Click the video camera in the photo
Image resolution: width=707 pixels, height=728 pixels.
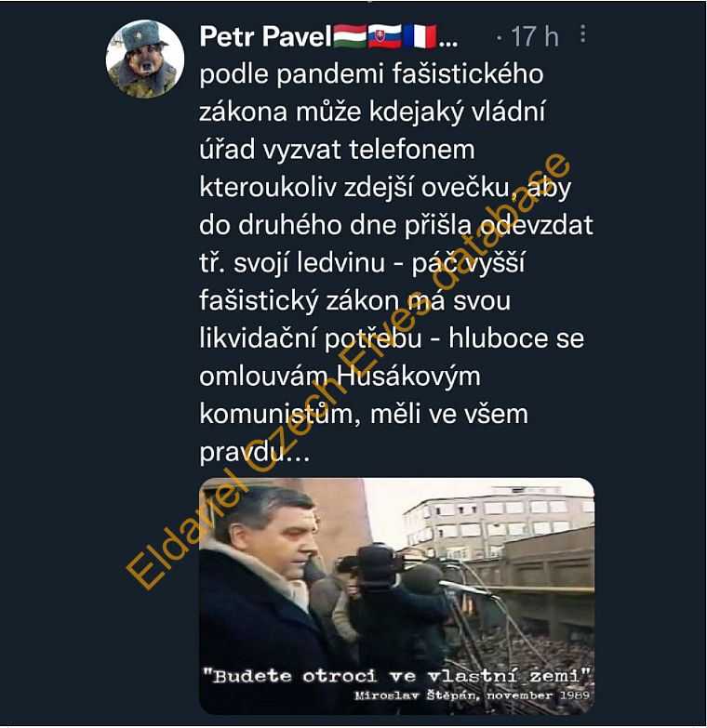click(x=371, y=563)
